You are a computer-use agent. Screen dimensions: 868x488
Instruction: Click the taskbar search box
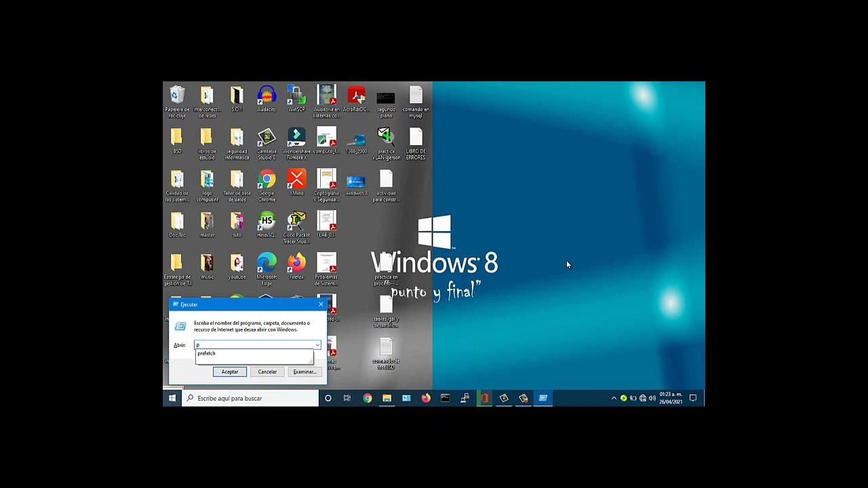[x=250, y=399]
